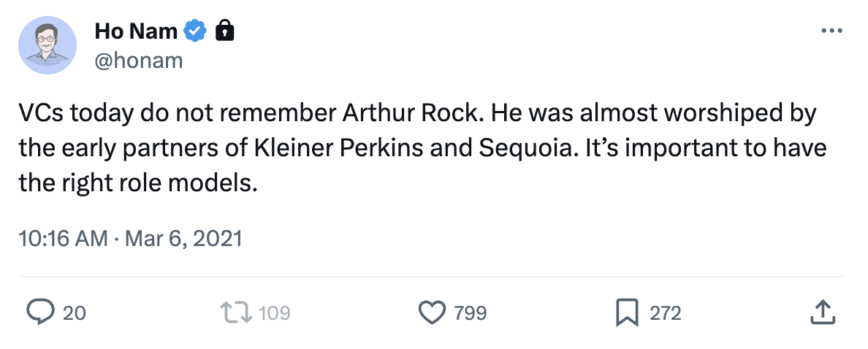This screenshot has width=868, height=349.
Task: Click the padlock icon beside the name
Action: (x=225, y=31)
